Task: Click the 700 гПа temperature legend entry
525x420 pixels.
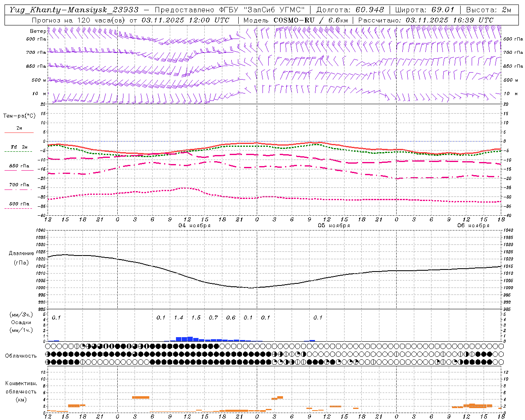Action: click(x=19, y=185)
